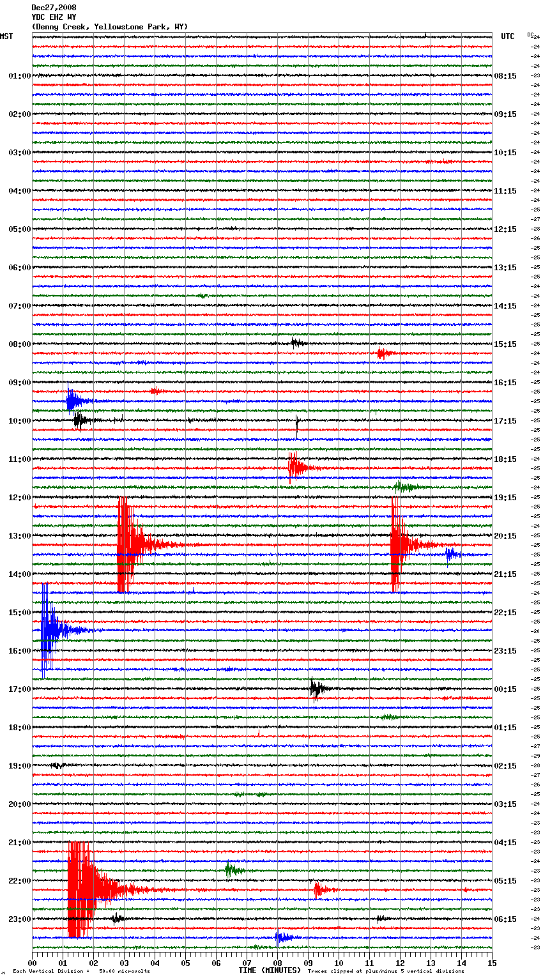
Task: Click the 22:15 UTC time label
Action: pos(505,613)
